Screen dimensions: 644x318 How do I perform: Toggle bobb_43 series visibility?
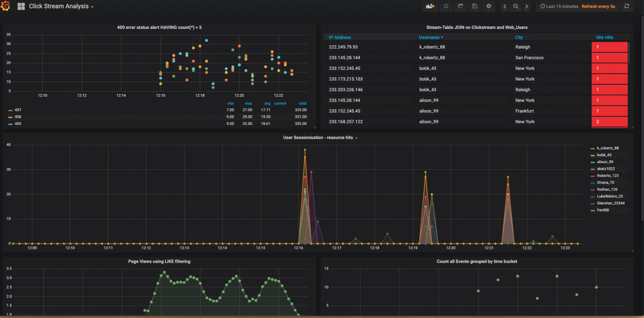click(604, 155)
